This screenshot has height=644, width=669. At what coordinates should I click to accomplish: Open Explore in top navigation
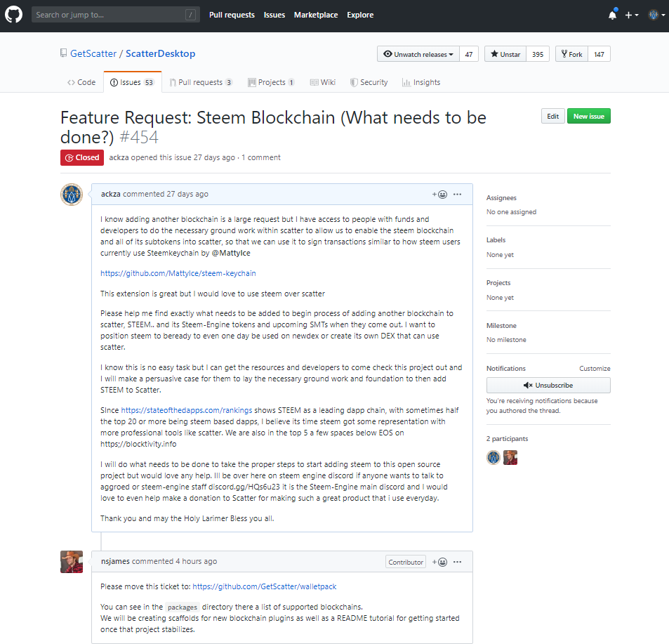[x=360, y=15]
